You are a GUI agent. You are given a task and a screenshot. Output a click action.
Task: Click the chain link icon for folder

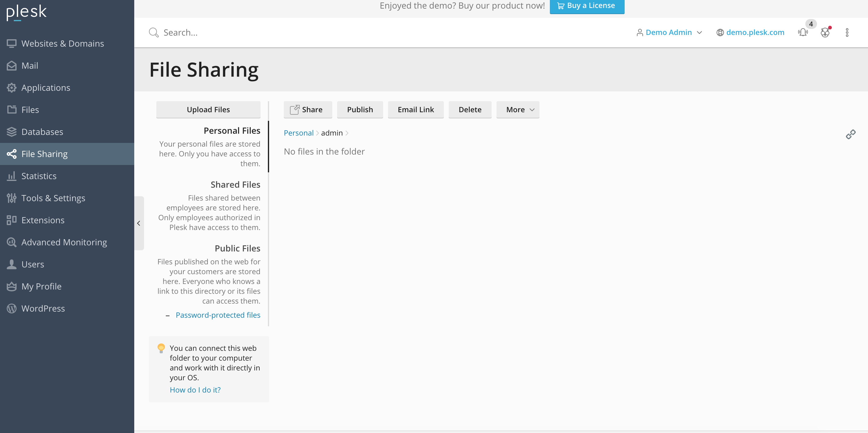[x=851, y=134]
